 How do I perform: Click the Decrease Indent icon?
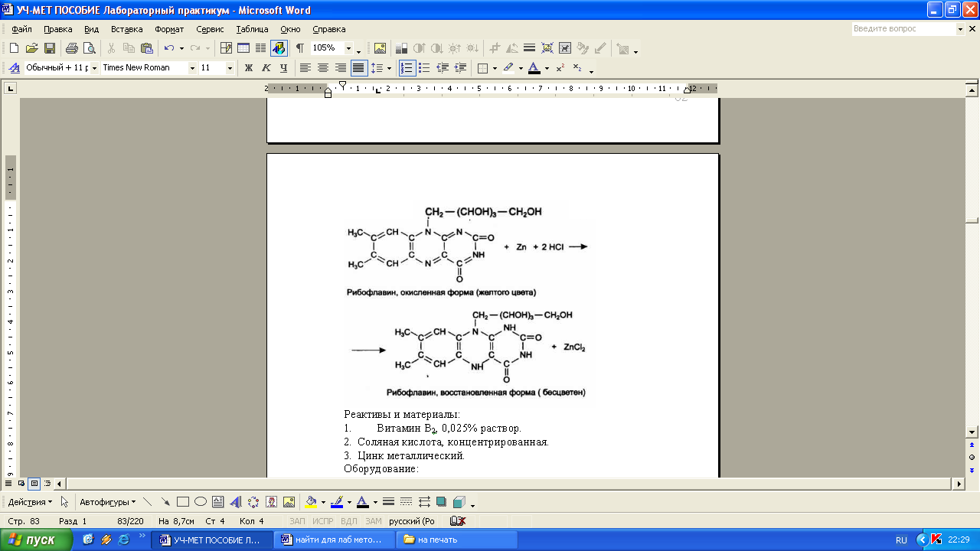pyautogui.click(x=442, y=68)
